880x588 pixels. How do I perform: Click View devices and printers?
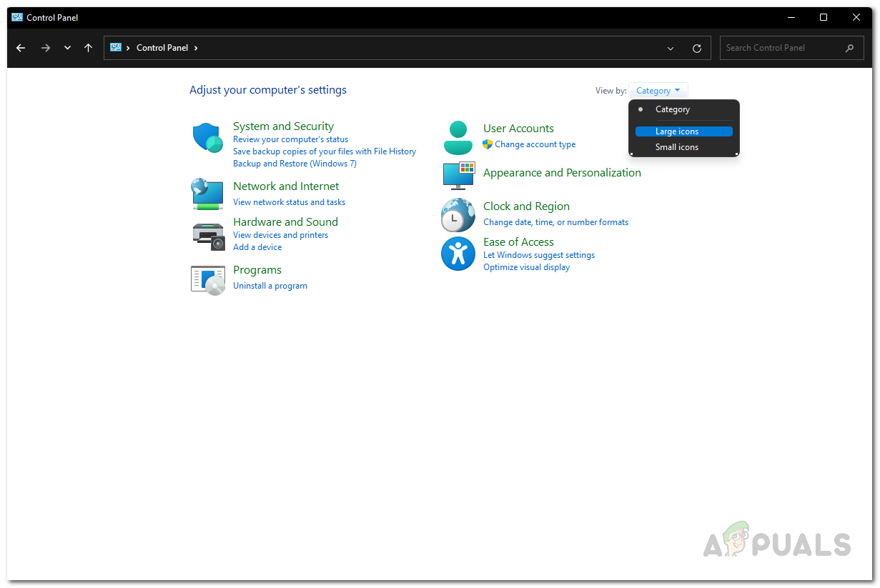point(280,235)
